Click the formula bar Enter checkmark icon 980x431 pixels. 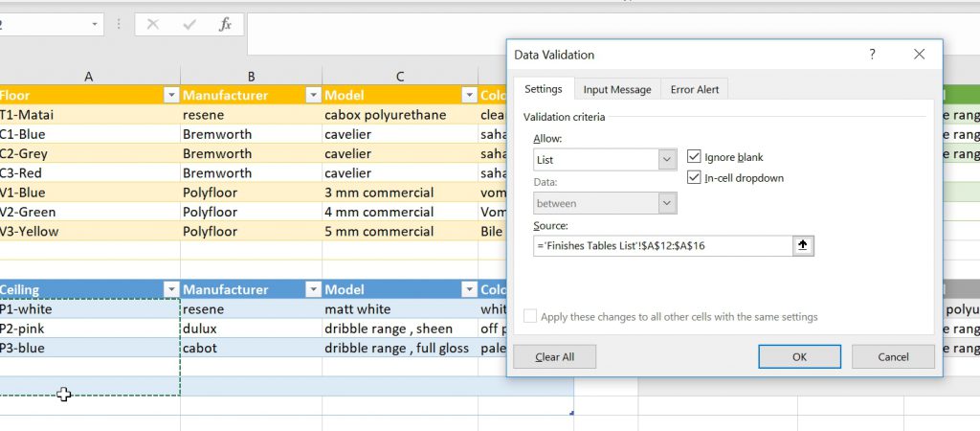(189, 25)
